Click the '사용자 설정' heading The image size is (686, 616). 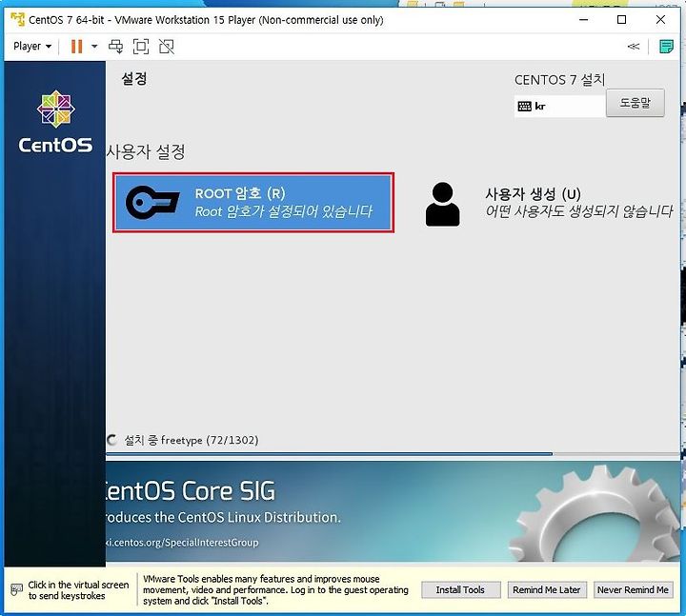[x=146, y=151]
